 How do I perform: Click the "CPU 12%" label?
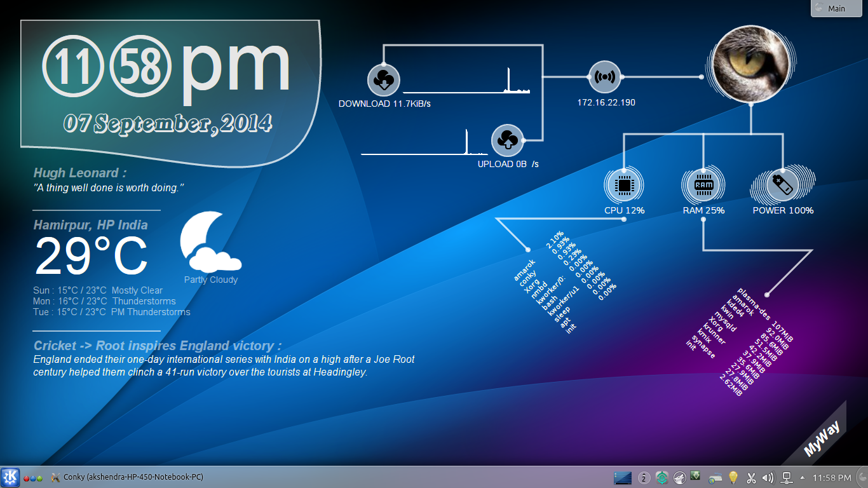625,210
